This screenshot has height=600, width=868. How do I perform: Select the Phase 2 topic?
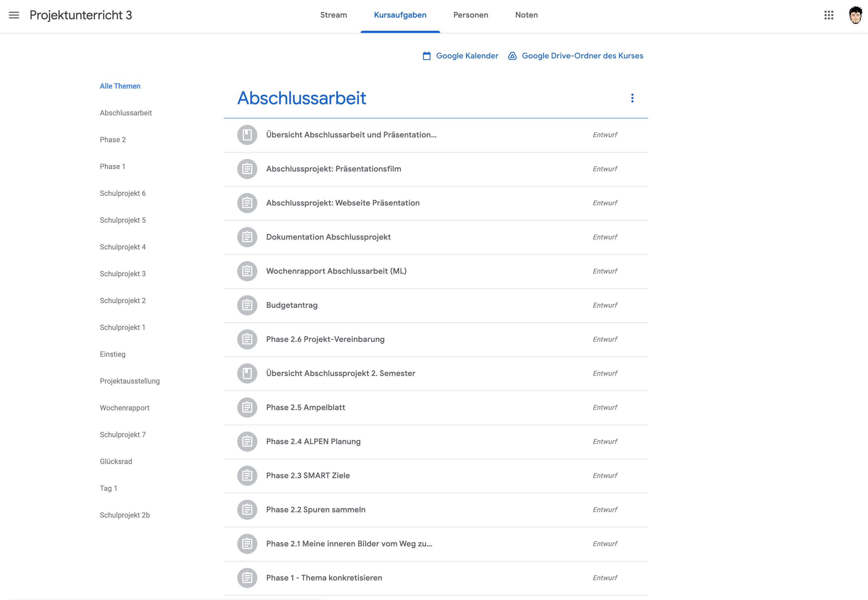113,140
